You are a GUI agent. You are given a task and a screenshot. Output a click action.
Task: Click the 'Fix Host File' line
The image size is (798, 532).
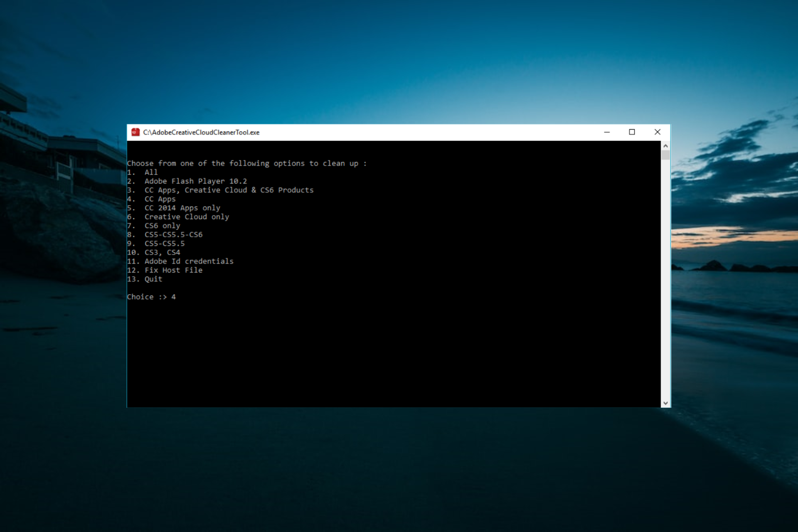[165, 270]
